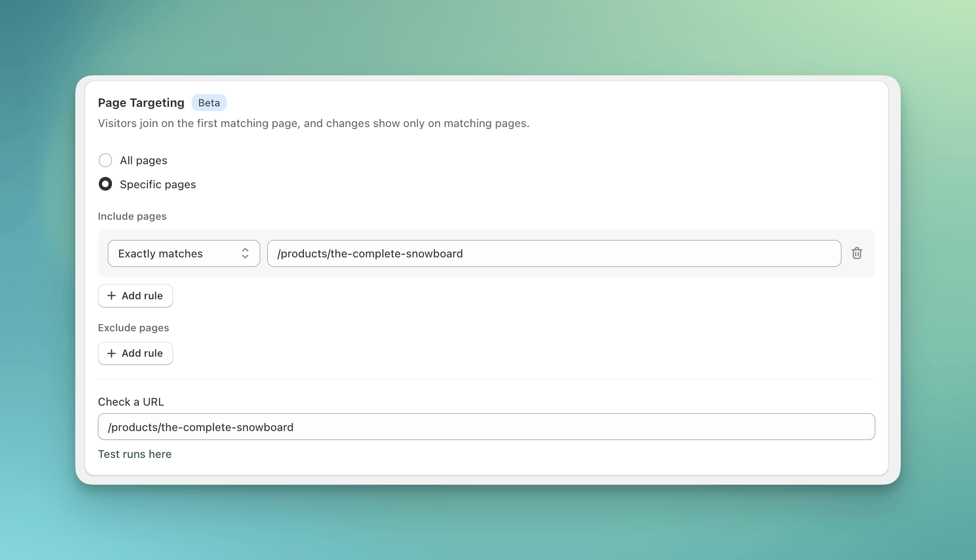Click the Check a URL label
The width and height of the screenshot is (976, 560).
point(131,402)
